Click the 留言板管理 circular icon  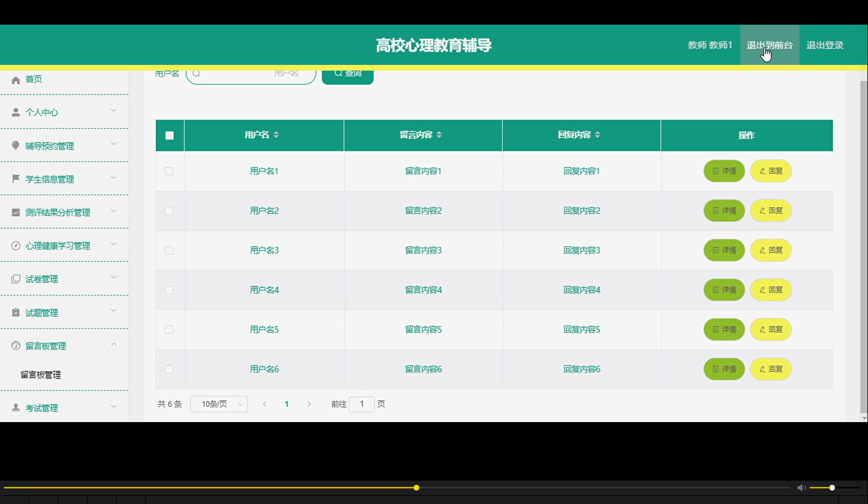16,345
